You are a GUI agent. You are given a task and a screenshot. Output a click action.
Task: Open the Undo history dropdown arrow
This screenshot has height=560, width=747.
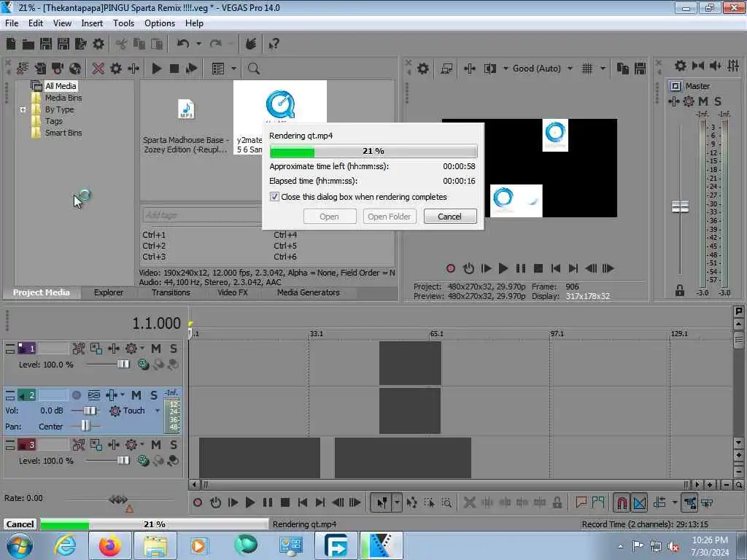pyautogui.click(x=198, y=44)
